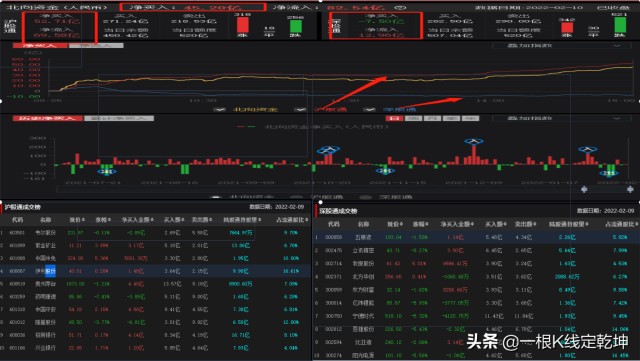Click blue marker above red bars near 2021-10-20

point(328,150)
